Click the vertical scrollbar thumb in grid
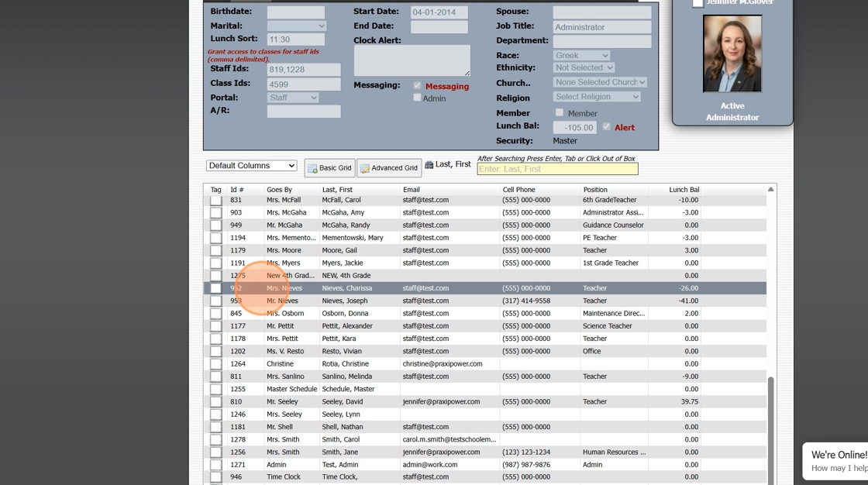 pyautogui.click(x=770, y=429)
